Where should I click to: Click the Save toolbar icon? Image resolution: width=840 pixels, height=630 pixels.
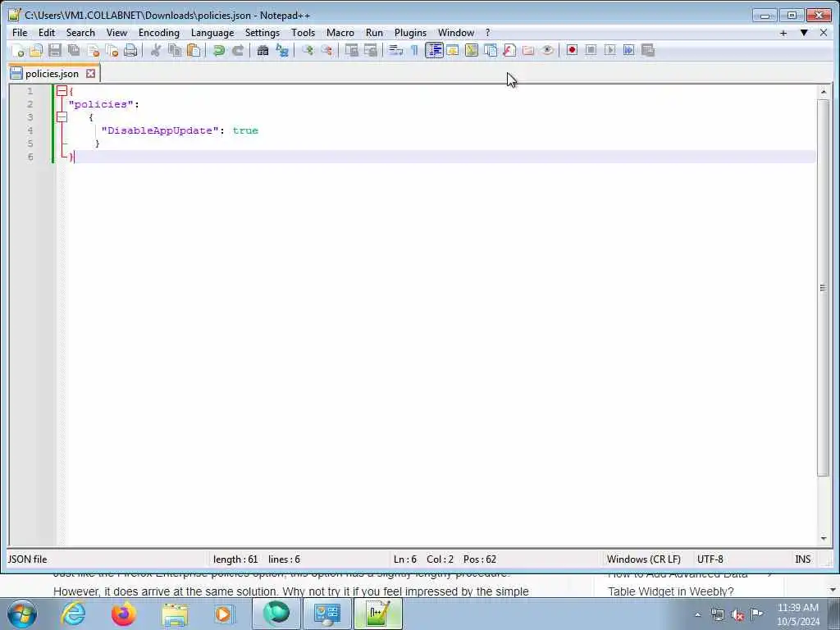[x=55, y=50]
